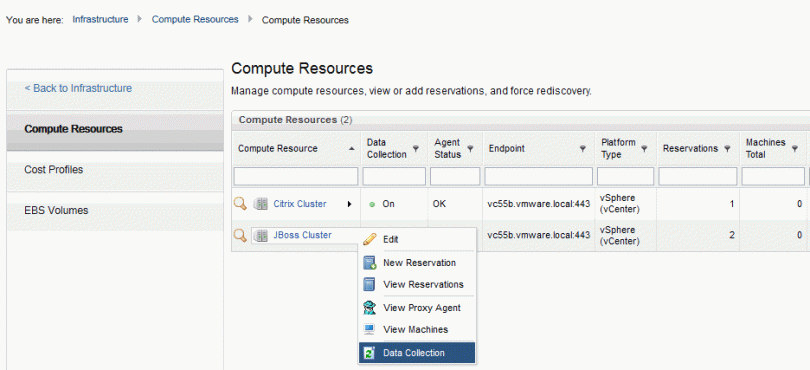Sort by the Compute Resource column arrow
810x370 pixels.
(352, 149)
